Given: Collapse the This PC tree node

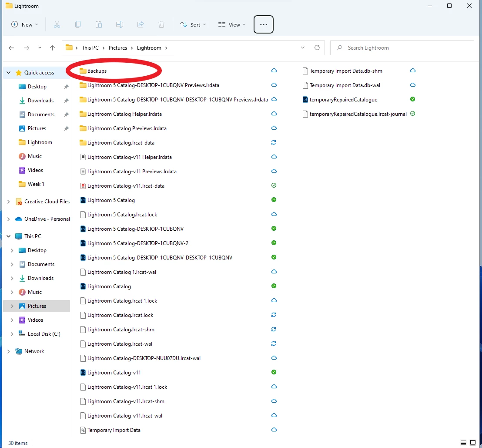Looking at the screenshot, I should coord(9,236).
